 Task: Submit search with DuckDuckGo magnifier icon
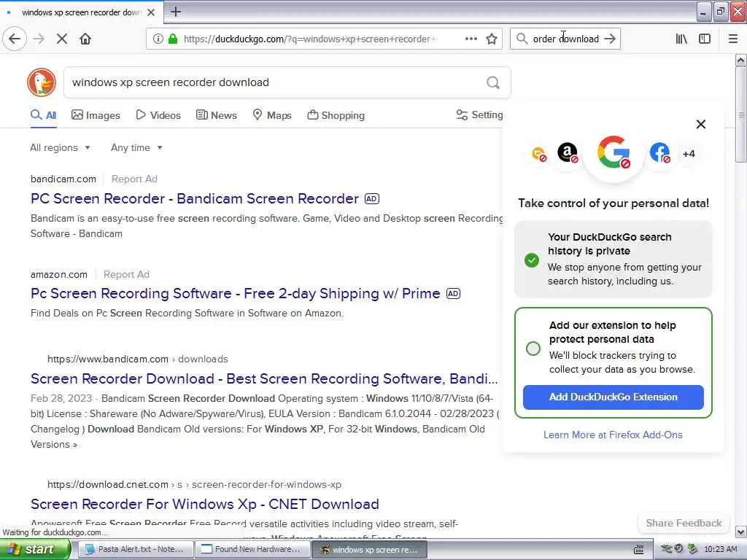pyautogui.click(x=493, y=83)
